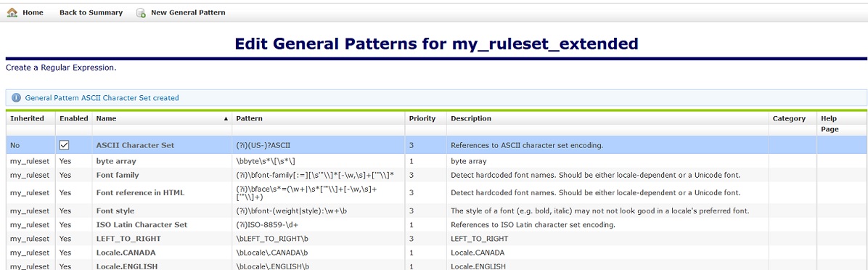This screenshot has height=270, width=868.
Task: Uncheck the Enabled checkbox for ASCII Character Set
Action: pyautogui.click(x=64, y=145)
